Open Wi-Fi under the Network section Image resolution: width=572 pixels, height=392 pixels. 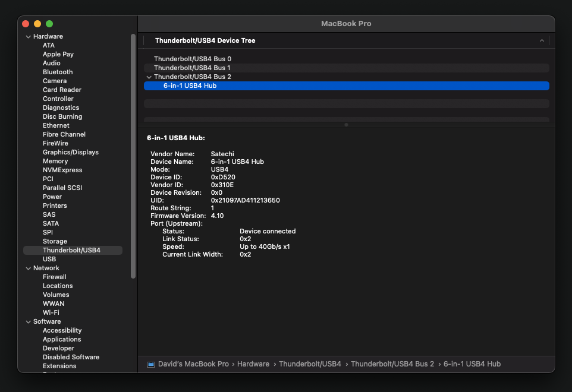(51, 313)
